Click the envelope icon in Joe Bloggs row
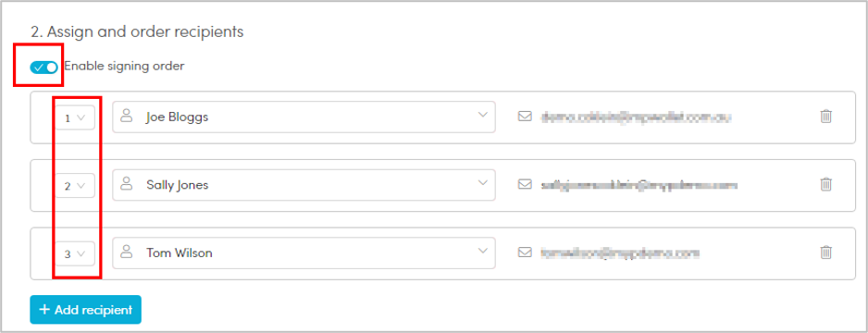 [x=525, y=117]
